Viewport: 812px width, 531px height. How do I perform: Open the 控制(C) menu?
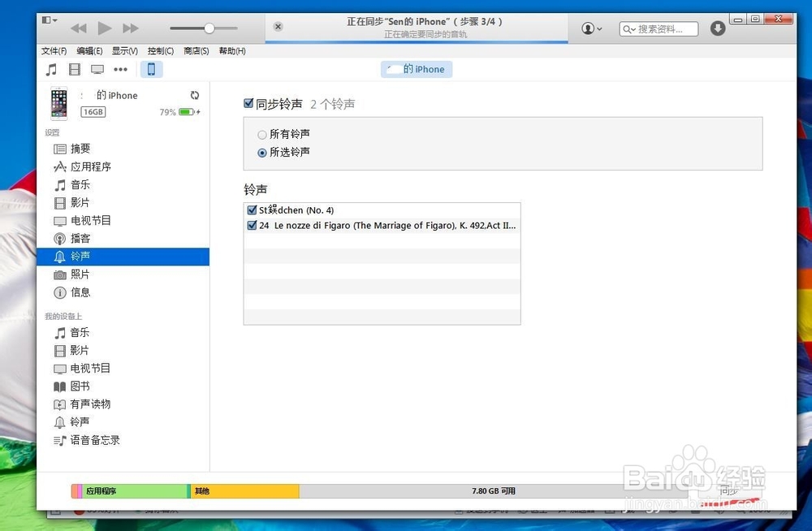click(161, 51)
